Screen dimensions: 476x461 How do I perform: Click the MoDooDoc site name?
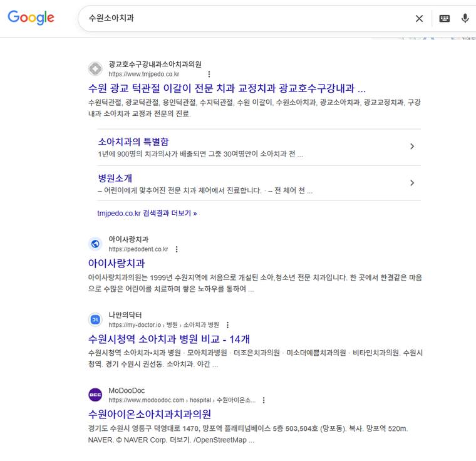127,391
